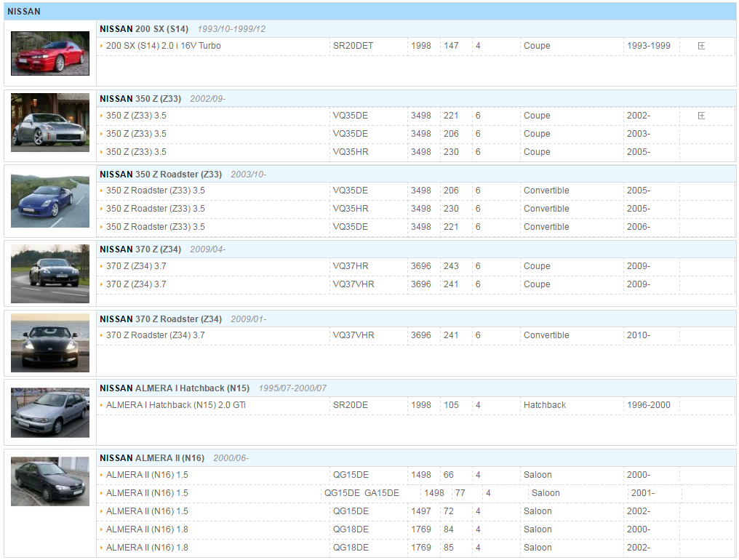Click 1998 displacement in ALMERA I row

point(421,405)
